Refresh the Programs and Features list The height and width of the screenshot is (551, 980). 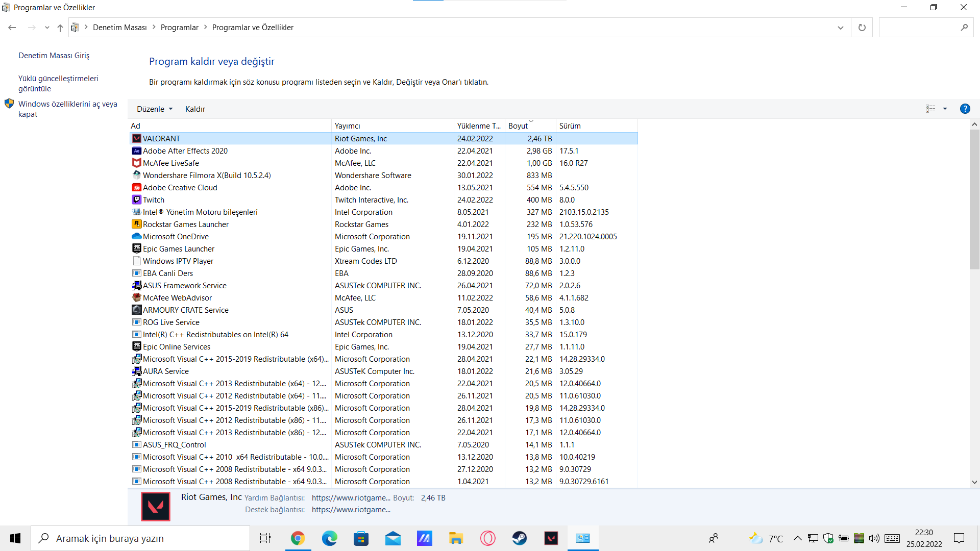862,28
